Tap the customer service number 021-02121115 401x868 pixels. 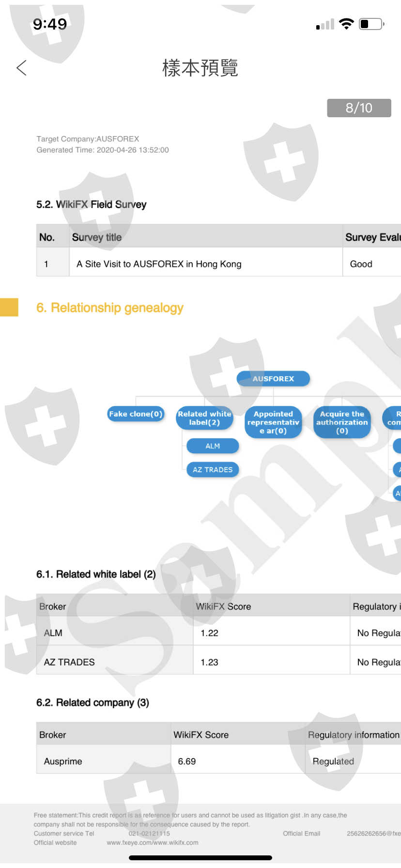149,834
